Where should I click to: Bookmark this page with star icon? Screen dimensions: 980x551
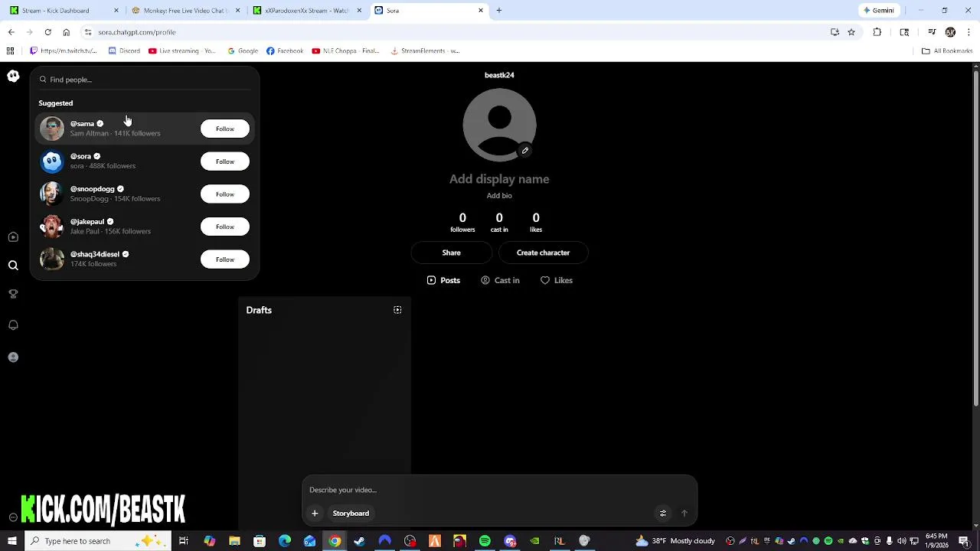pos(851,32)
